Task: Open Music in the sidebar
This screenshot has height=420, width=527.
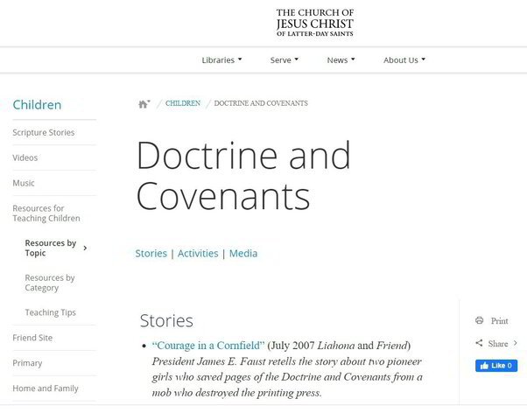Action: (24, 183)
